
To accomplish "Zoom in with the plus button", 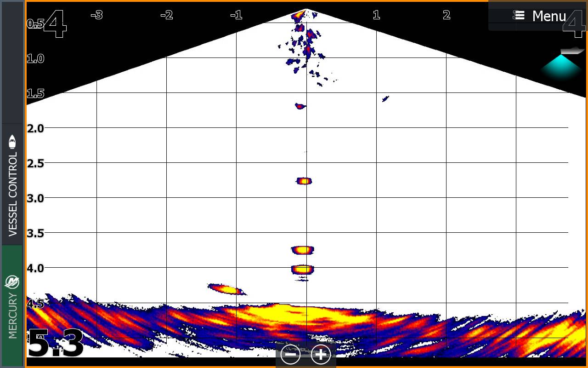I will pos(321,355).
